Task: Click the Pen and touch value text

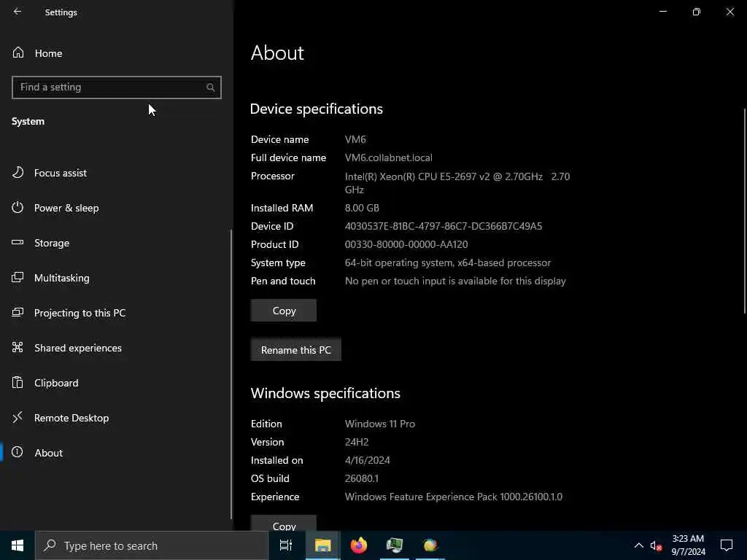Action: [455, 281]
